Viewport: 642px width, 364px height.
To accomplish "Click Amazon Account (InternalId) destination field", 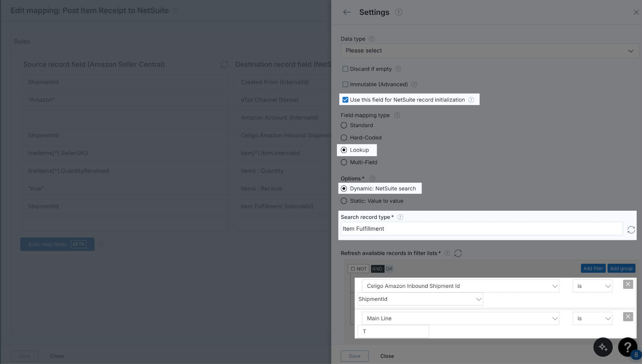I will pos(283,118).
